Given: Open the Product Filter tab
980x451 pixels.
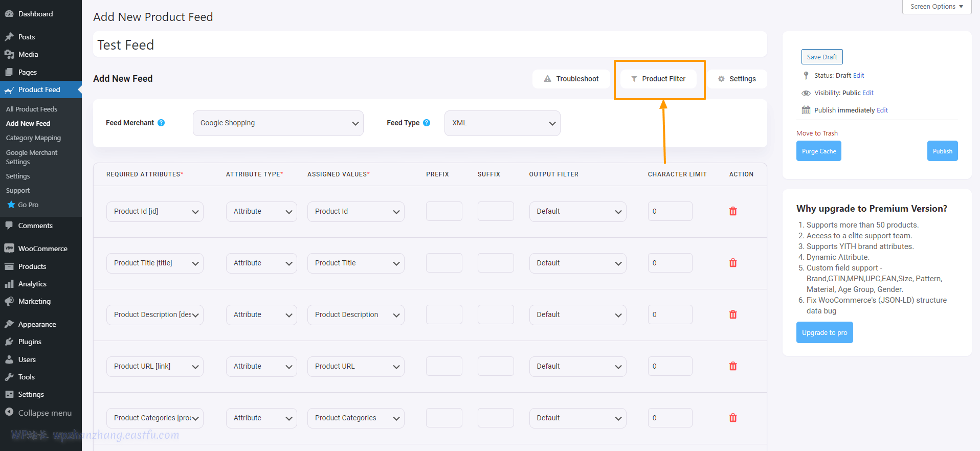Looking at the screenshot, I should 658,79.
